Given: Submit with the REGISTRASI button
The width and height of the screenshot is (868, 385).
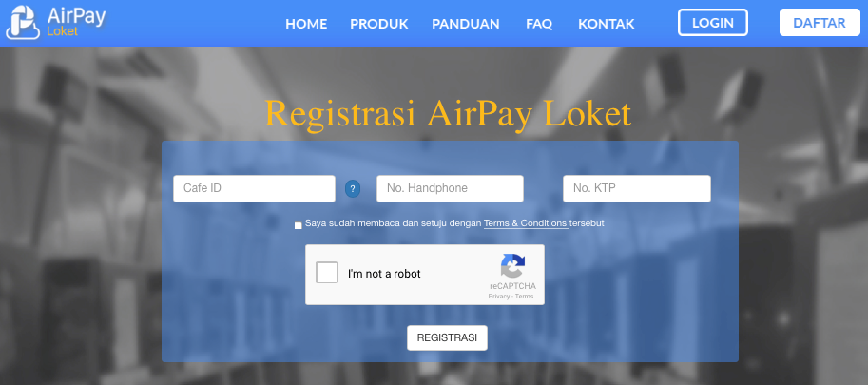Looking at the screenshot, I should pyautogui.click(x=447, y=338).
